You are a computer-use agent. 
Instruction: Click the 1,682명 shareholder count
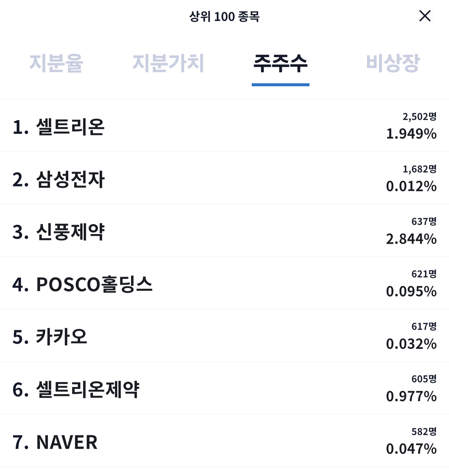pyautogui.click(x=420, y=169)
